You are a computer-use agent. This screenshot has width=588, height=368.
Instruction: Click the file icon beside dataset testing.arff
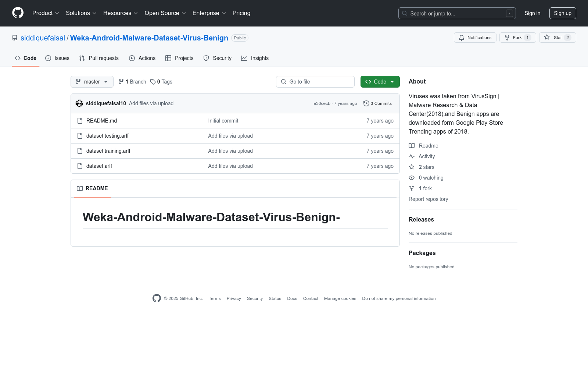coord(80,136)
